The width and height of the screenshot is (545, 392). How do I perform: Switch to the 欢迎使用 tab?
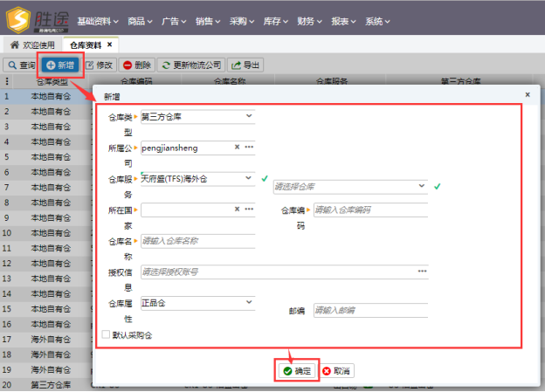tap(31, 44)
